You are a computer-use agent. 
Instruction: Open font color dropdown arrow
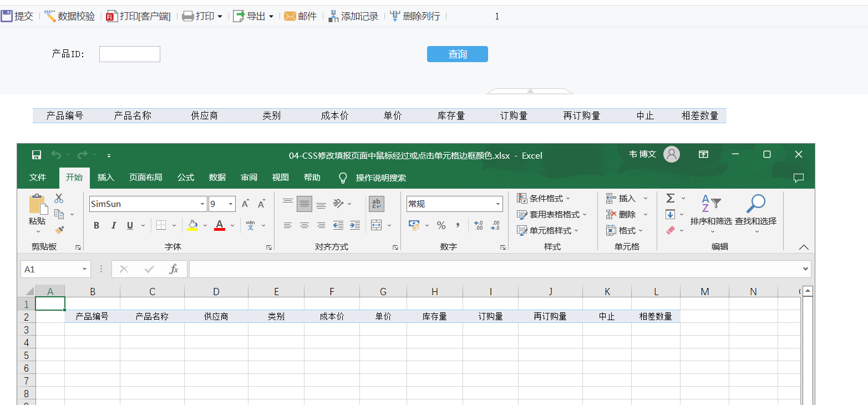tap(232, 225)
